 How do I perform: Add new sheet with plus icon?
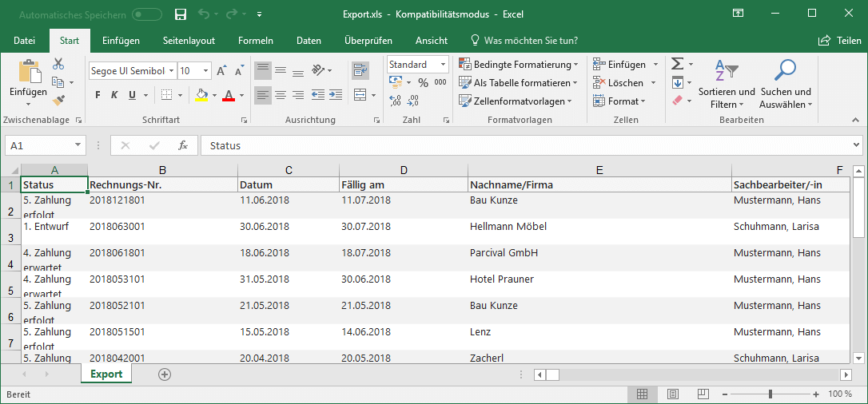click(x=164, y=374)
